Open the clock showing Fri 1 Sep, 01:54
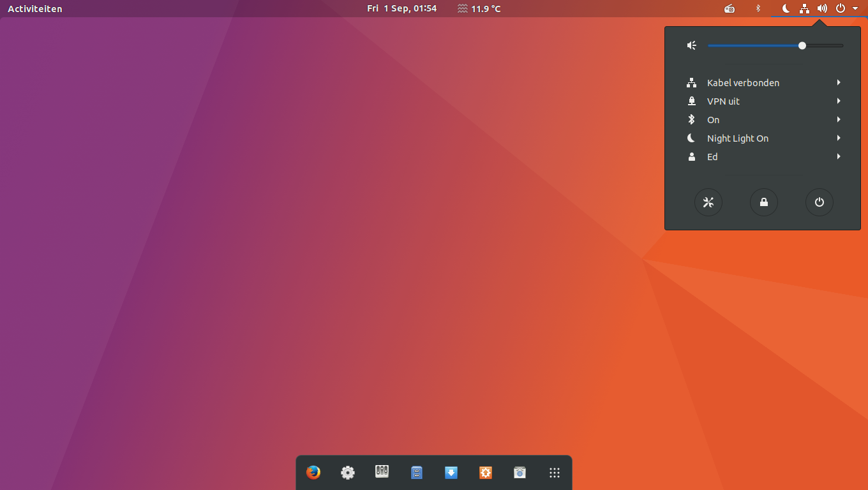 click(x=402, y=8)
